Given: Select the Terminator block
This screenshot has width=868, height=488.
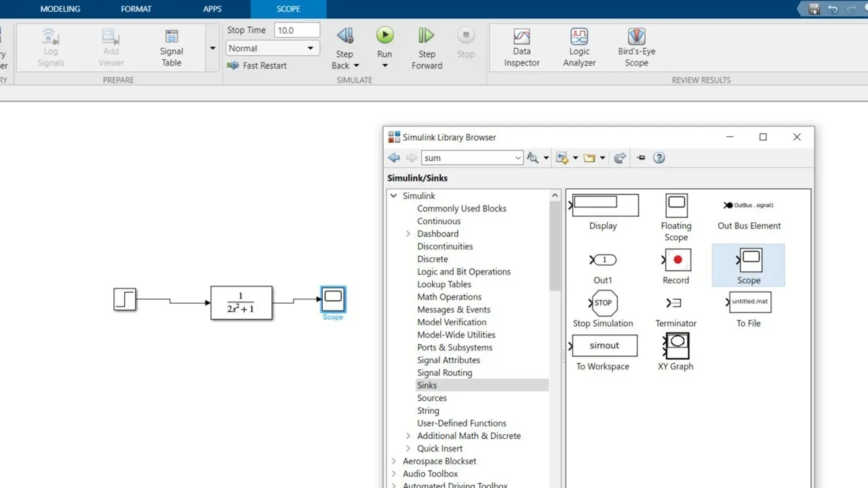Looking at the screenshot, I should click(674, 303).
